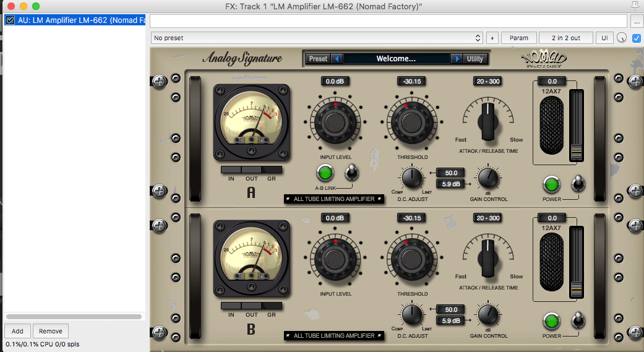Click channel A gain control knob

tap(488, 178)
